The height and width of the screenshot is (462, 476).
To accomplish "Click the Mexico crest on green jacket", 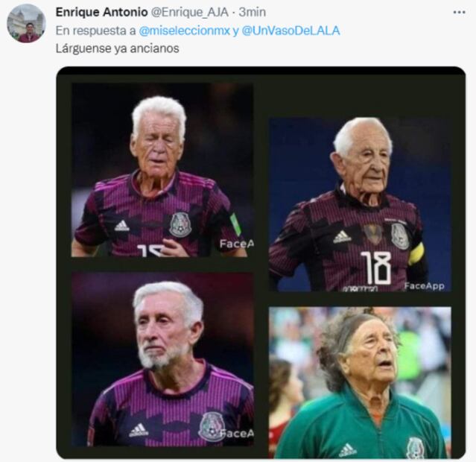I will (x=416, y=447).
